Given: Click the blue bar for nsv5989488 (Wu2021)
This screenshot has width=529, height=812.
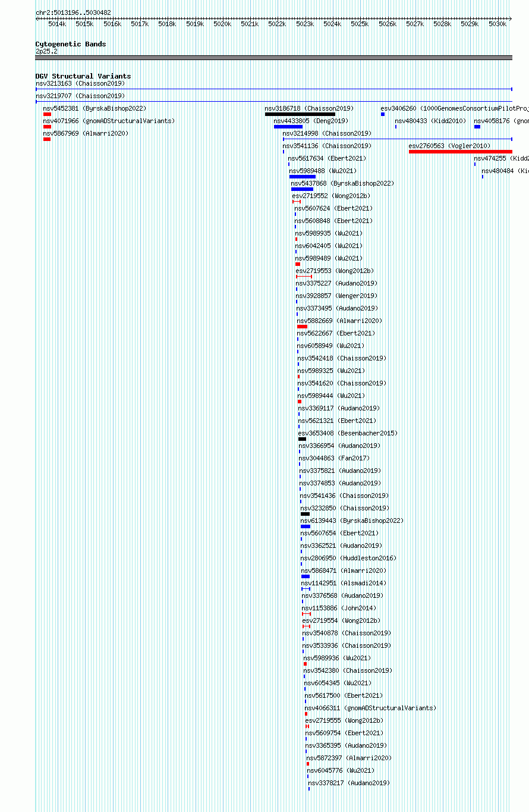Looking at the screenshot, I should pyautogui.click(x=303, y=177).
